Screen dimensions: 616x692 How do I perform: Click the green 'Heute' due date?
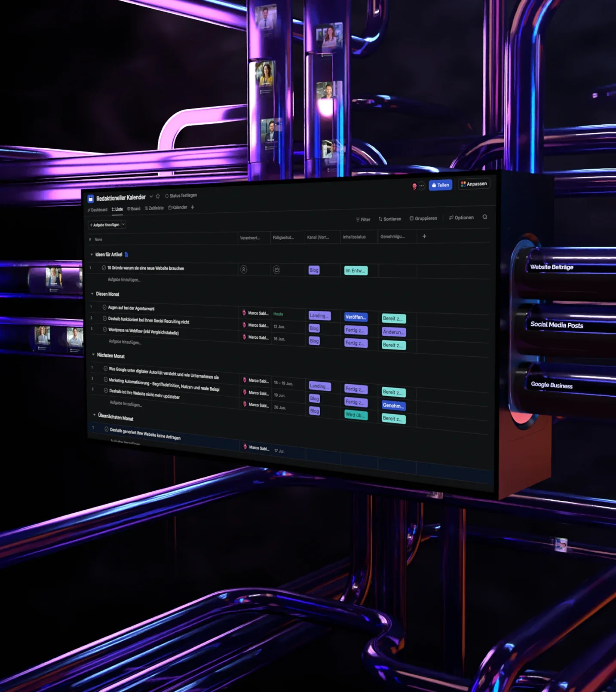point(279,314)
